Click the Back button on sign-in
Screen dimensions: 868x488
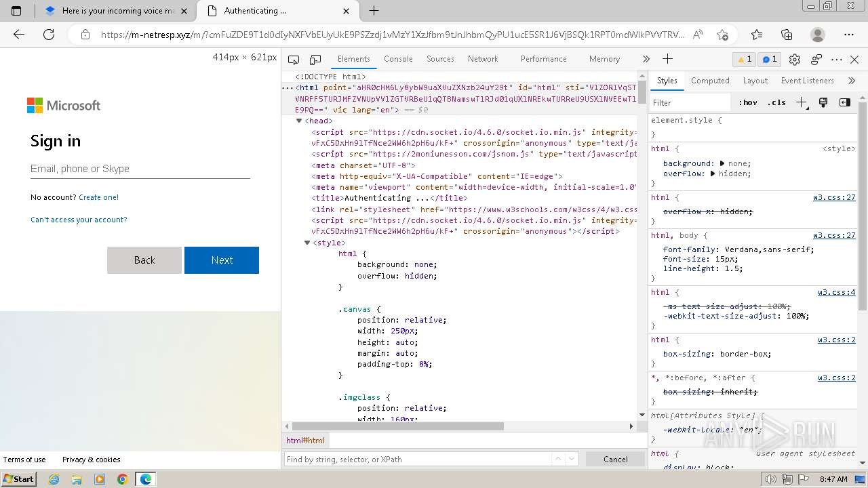(144, 260)
